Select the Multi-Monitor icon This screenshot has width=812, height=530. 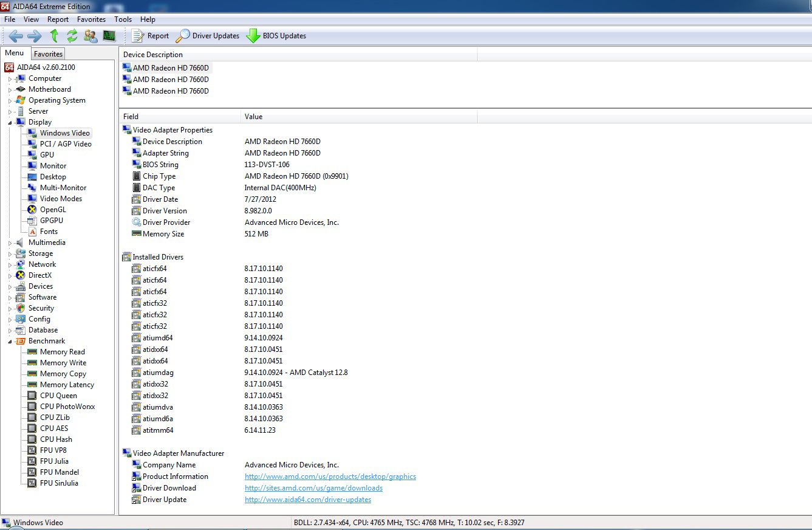32,188
